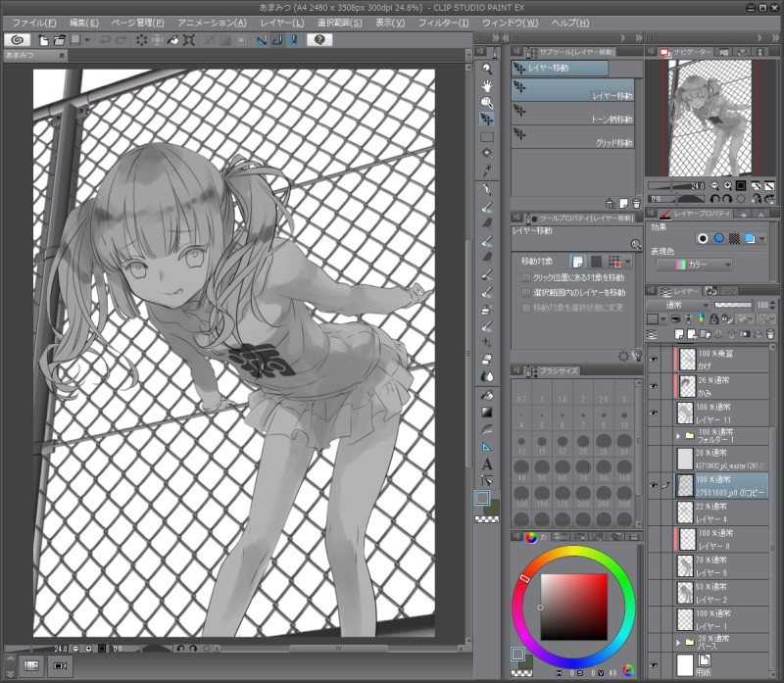Select the rectangular selection marquee tool
Image resolution: width=784 pixels, height=683 pixels.
pos(487,136)
